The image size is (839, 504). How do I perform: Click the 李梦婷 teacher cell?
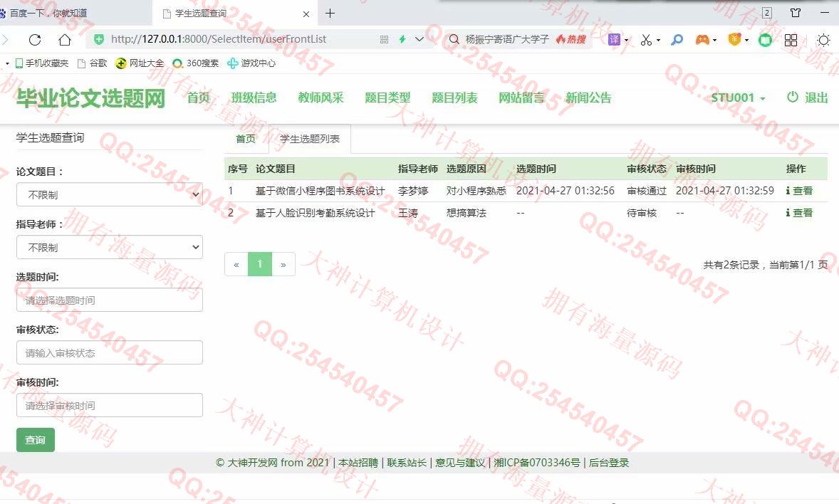click(413, 191)
